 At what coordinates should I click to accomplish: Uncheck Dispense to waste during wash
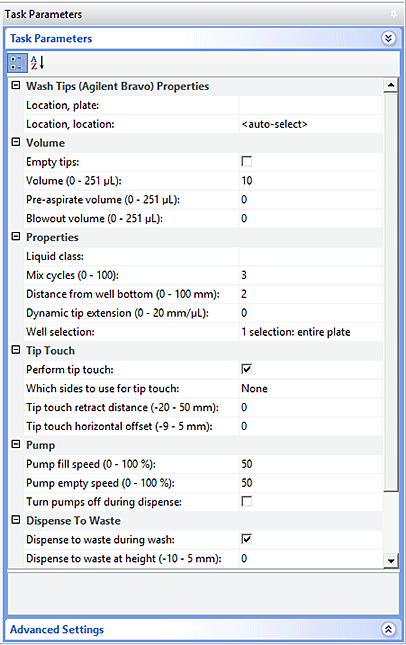(246, 539)
